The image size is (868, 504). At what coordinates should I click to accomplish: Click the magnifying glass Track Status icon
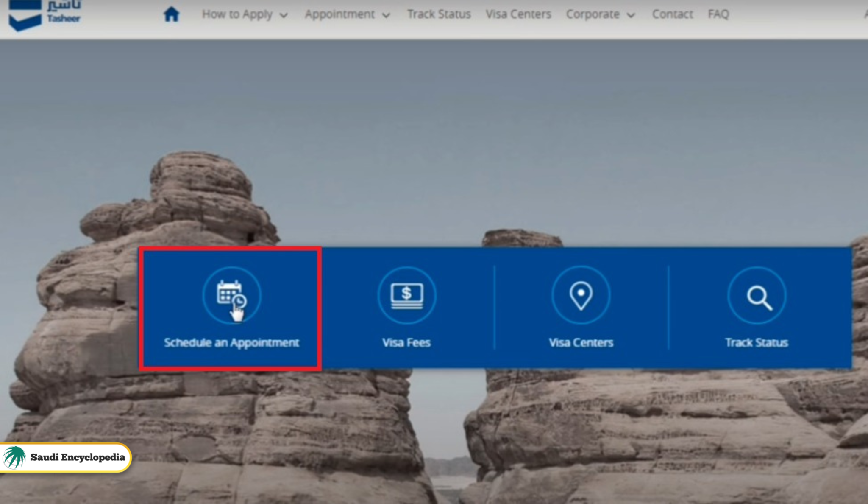point(757,296)
